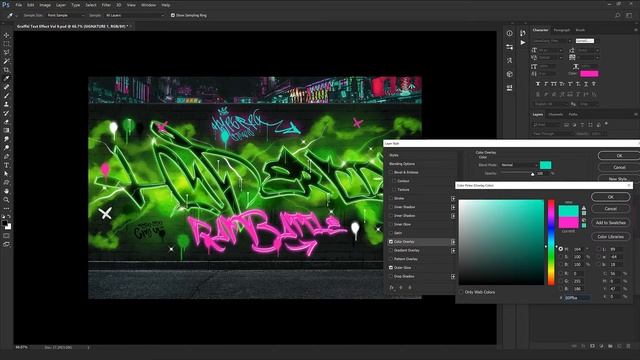640x360 pixels.
Task: Select the Dodge tool
Action: point(7,148)
